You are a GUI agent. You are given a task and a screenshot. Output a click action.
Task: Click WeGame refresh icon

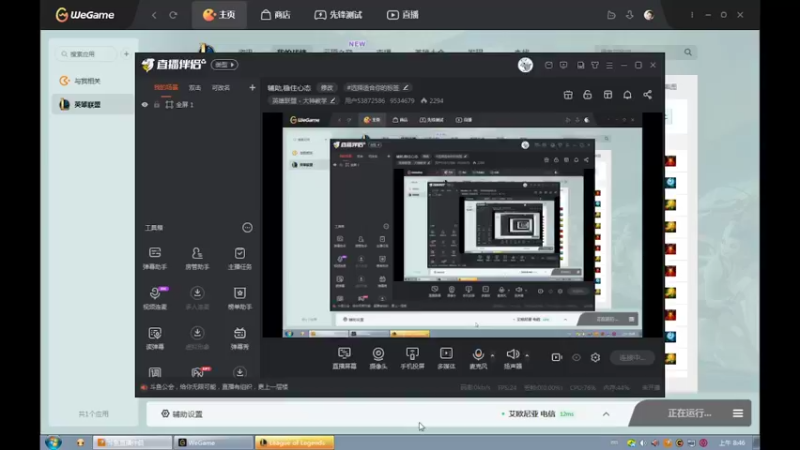pyautogui.click(x=173, y=15)
